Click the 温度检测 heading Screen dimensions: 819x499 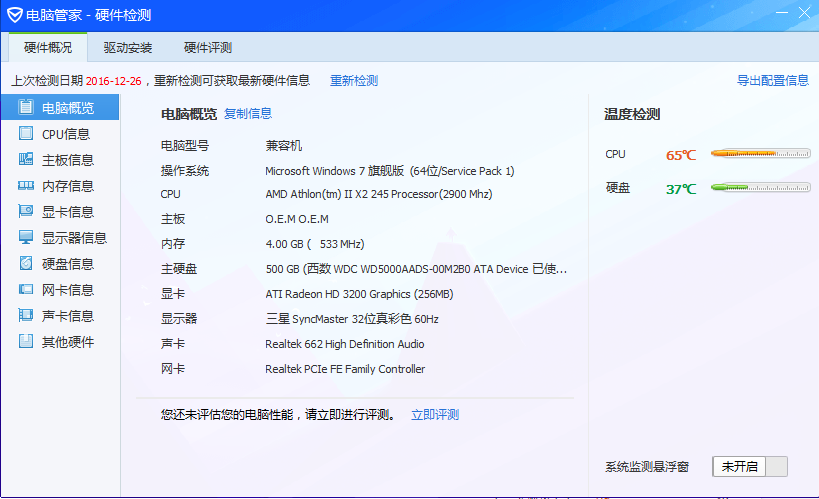pyautogui.click(x=632, y=114)
